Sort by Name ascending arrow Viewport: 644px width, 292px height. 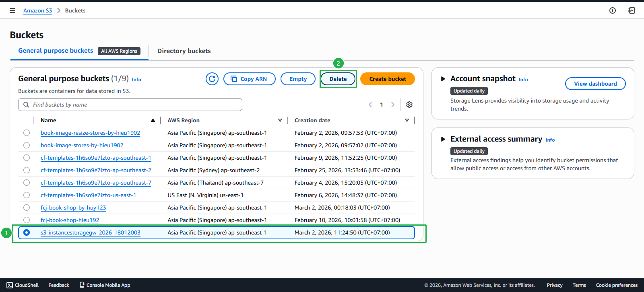coord(153,120)
